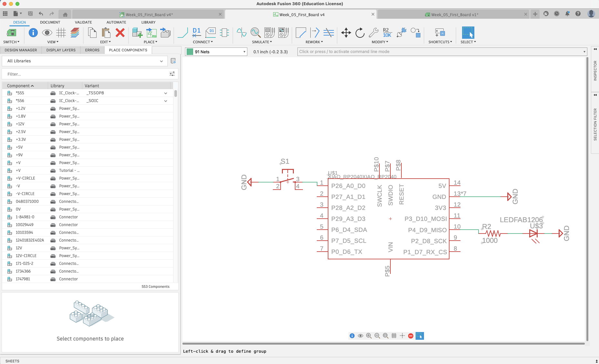The height and width of the screenshot is (364, 599).
Task: Toggle the View eye icon in top toolbar
Action: tap(47, 33)
